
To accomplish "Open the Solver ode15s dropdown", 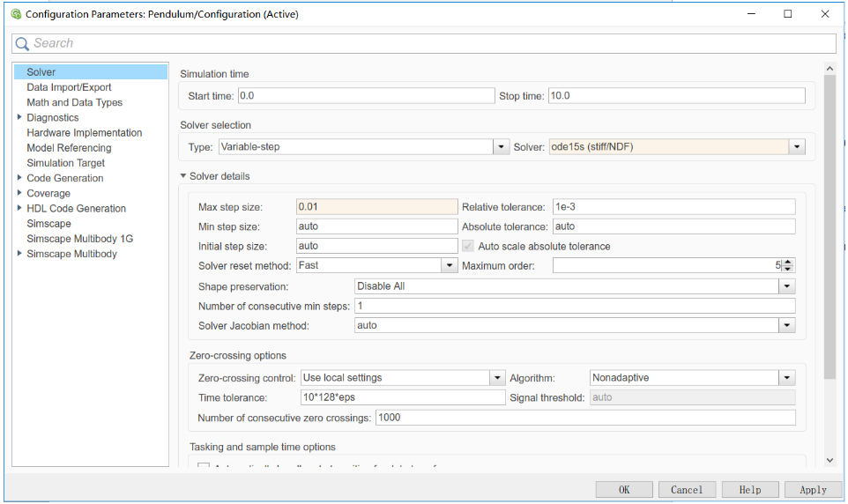I will pyautogui.click(x=677, y=146).
